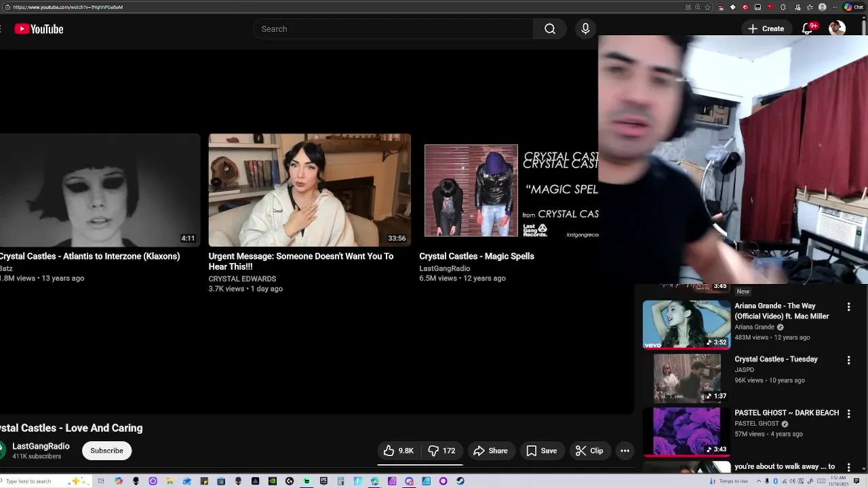The width and height of the screenshot is (868, 488).
Task: Open Atlantis to Interzone end-screen thumbnail
Action: [x=100, y=190]
